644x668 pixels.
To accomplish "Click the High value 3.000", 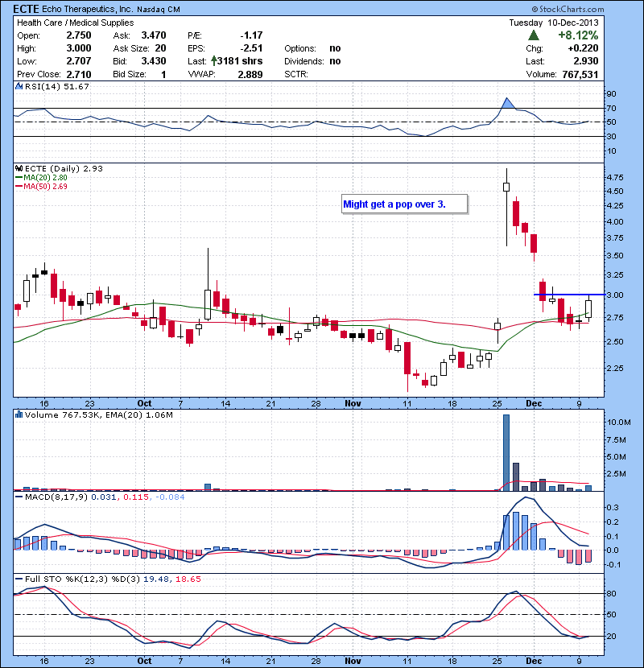I will [79, 48].
